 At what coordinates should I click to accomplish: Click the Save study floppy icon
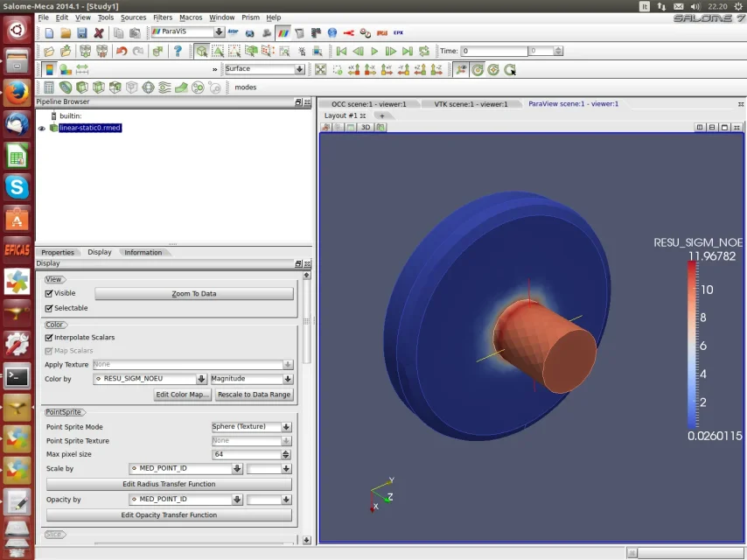82,33
